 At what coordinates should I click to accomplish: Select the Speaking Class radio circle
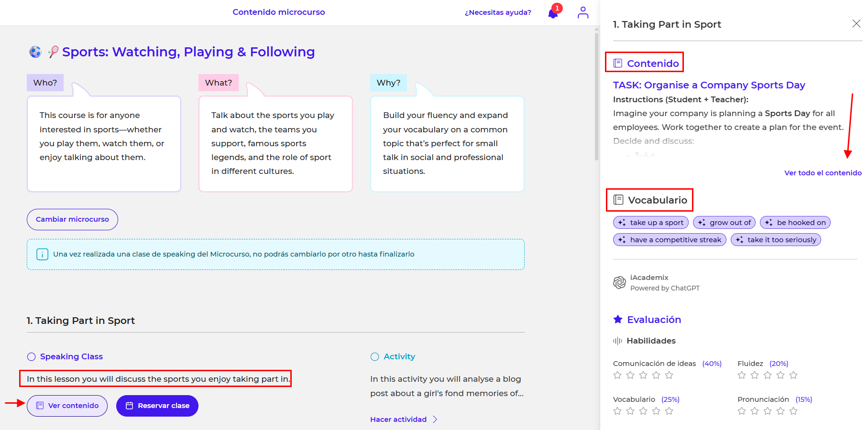pyautogui.click(x=32, y=357)
